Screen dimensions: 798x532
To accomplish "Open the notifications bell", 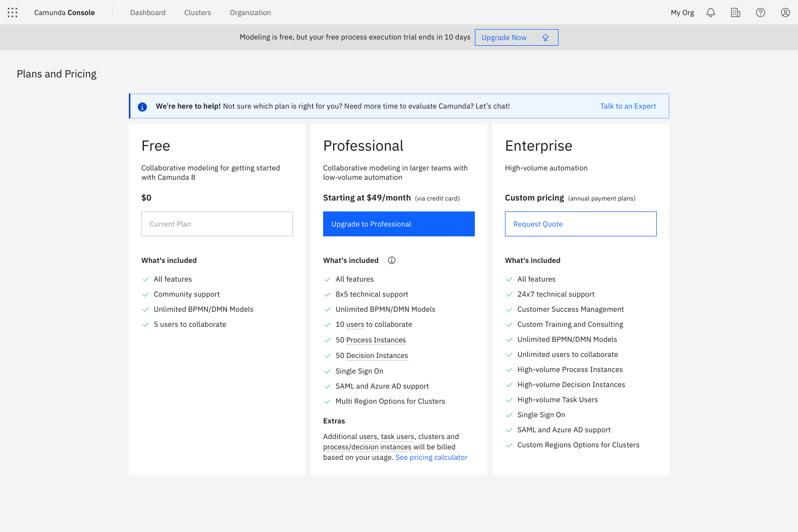I will point(711,12).
